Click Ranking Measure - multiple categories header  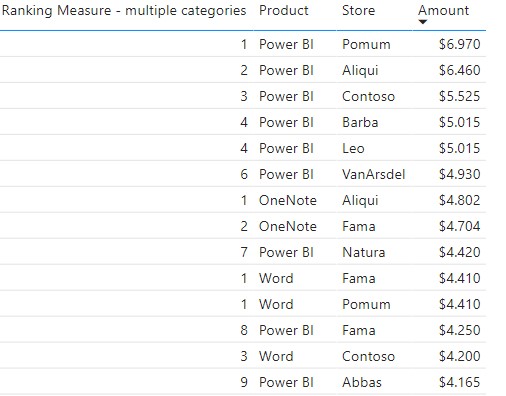pos(124,10)
